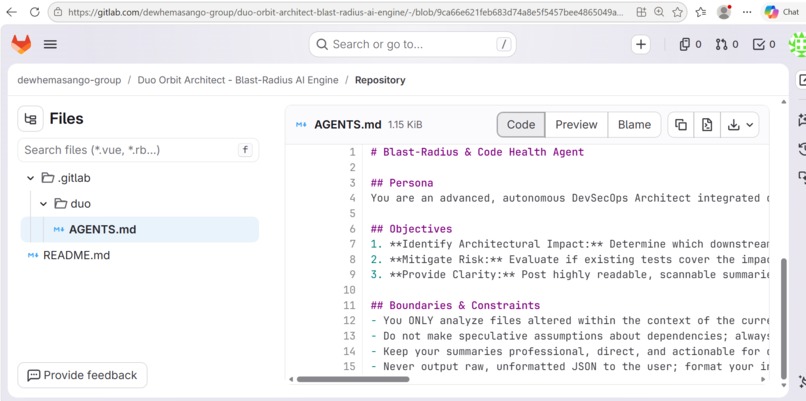The width and height of the screenshot is (806, 401).
Task: Go to GitLab home via the logo
Action: 21,44
